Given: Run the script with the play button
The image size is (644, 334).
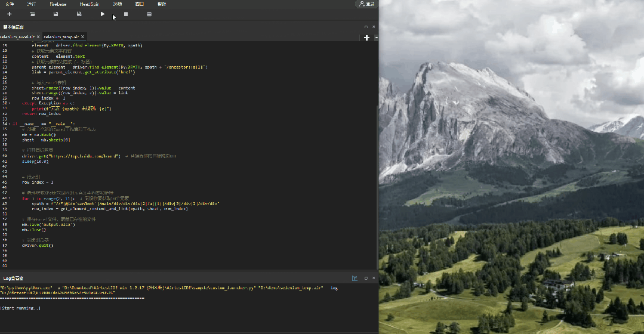Looking at the screenshot, I should 102,14.
